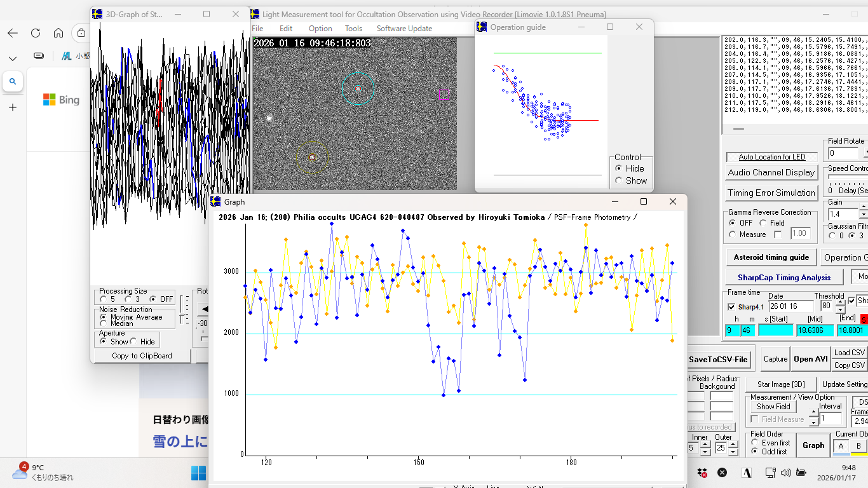This screenshot has width=868, height=488.
Task: Enable the Sharp4.1 frame time checkbox
Action: tap(731, 307)
